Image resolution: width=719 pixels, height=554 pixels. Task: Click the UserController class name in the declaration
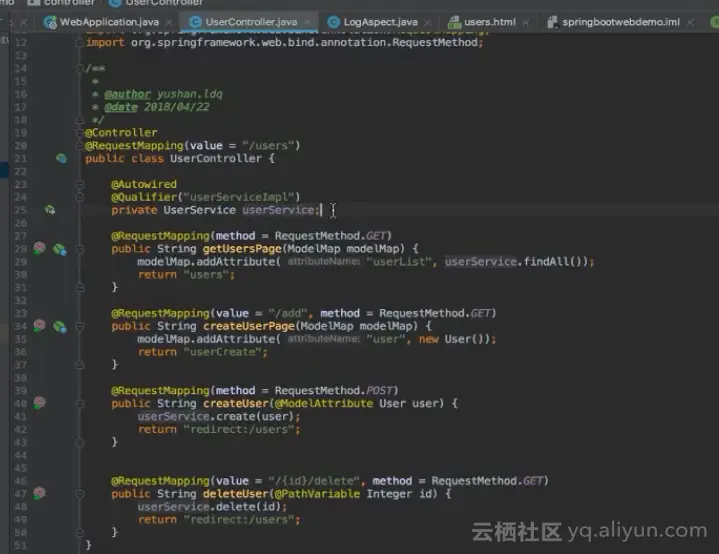(216, 158)
